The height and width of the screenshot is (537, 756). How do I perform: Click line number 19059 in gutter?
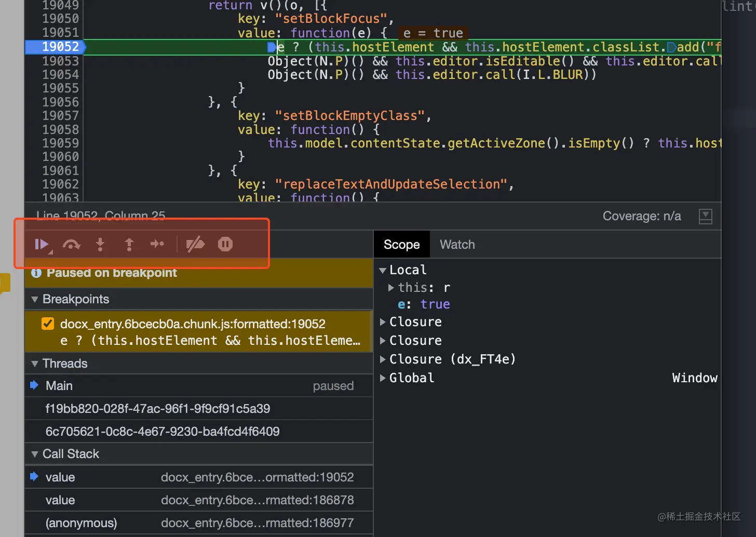click(61, 143)
